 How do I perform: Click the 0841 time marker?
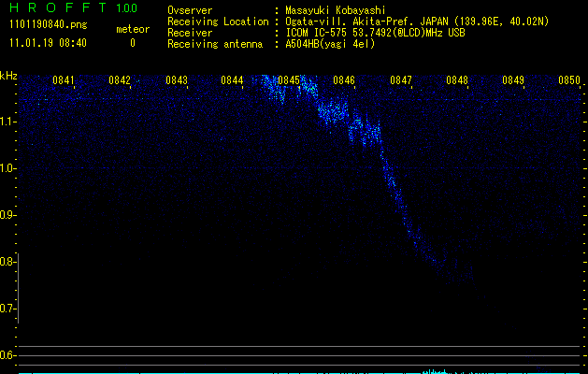pyautogui.click(x=63, y=80)
